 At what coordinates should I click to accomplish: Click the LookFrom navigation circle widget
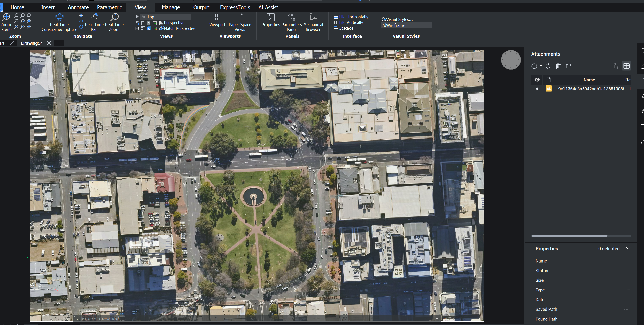511,60
